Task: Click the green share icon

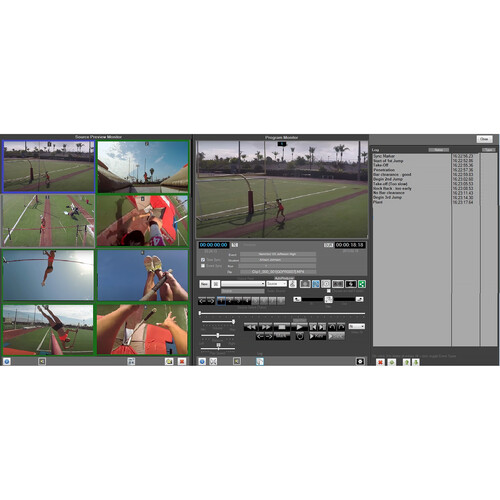Action: 362,284
